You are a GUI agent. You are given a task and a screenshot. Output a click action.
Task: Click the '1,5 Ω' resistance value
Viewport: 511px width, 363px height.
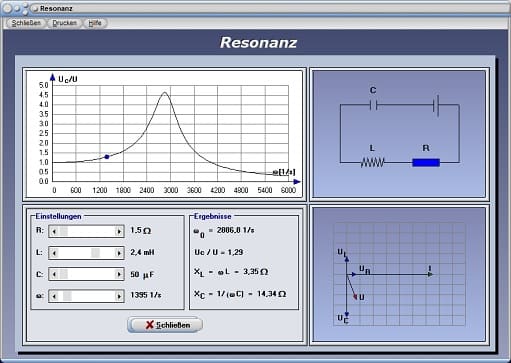tap(140, 230)
